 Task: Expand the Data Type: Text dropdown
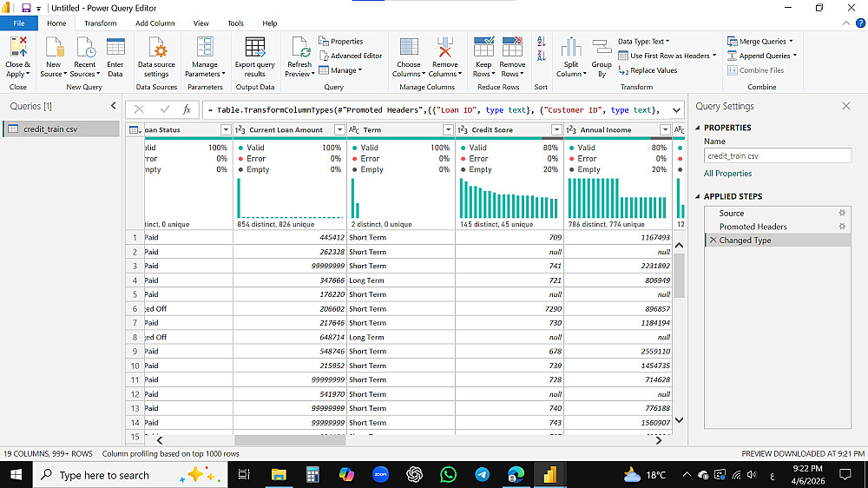643,41
